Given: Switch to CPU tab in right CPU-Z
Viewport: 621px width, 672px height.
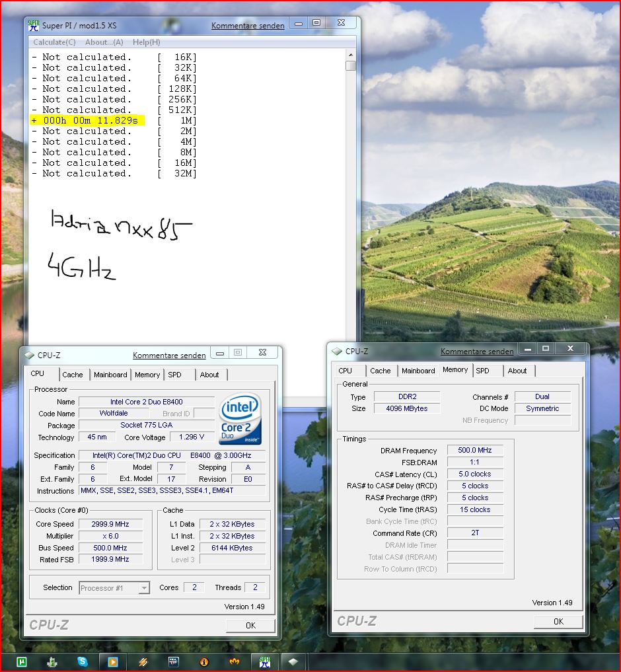Looking at the screenshot, I should click(345, 371).
